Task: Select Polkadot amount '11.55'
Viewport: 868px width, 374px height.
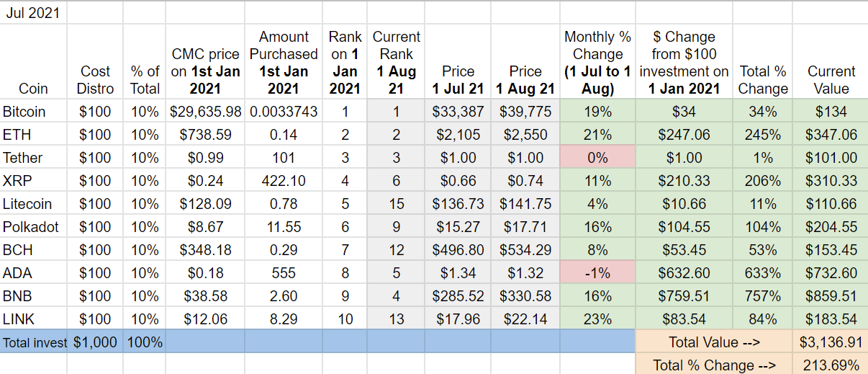Action: [x=284, y=227]
